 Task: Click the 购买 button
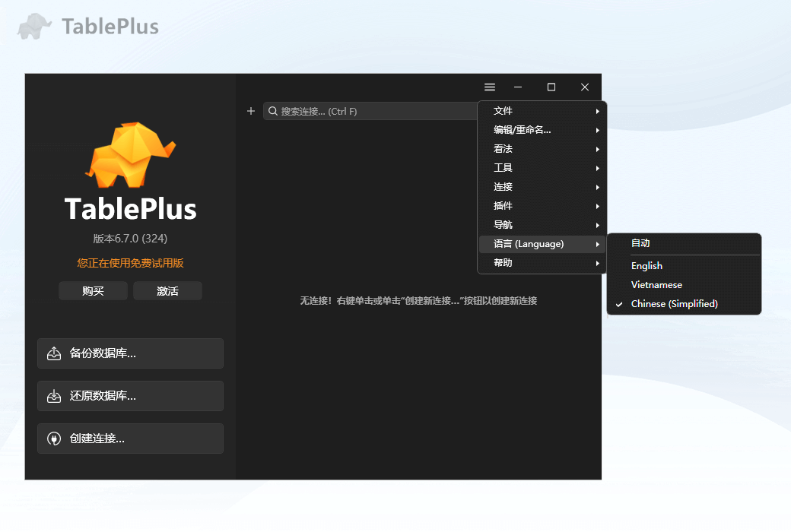tap(93, 290)
